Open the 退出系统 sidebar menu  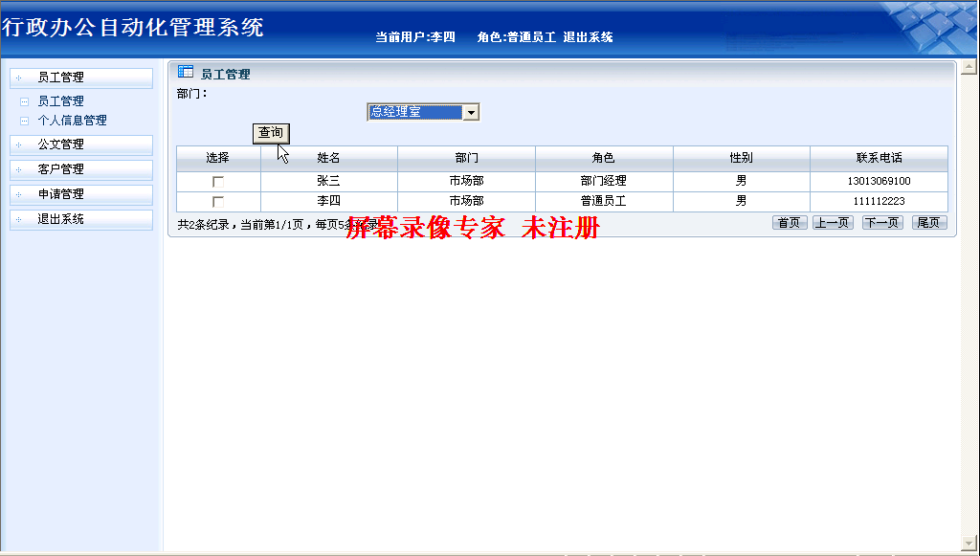pyautogui.click(x=81, y=219)
